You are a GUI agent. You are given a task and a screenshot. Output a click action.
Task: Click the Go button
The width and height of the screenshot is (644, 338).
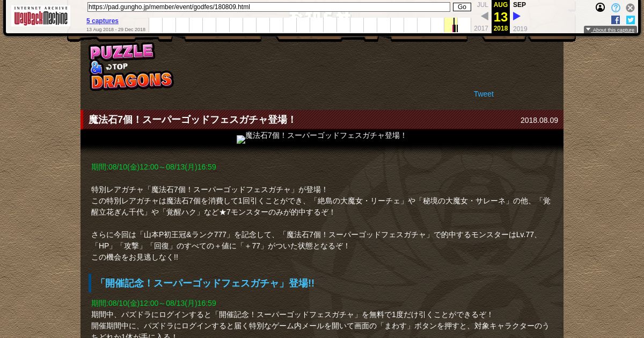462,7
